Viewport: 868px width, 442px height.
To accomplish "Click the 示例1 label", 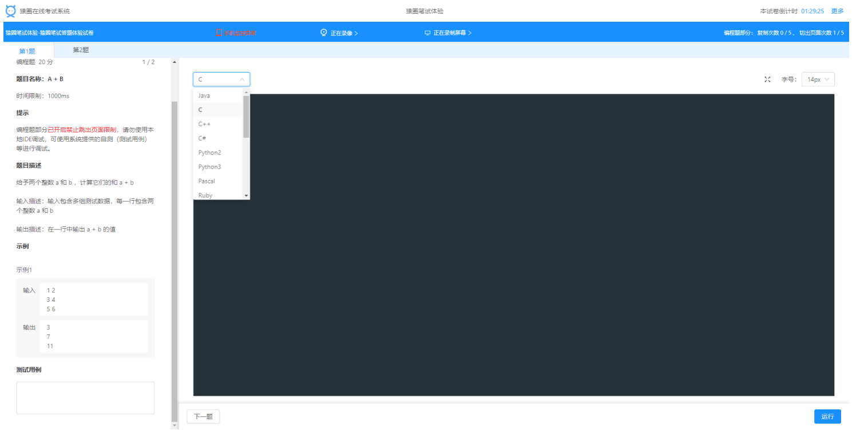I will (25, 269).
